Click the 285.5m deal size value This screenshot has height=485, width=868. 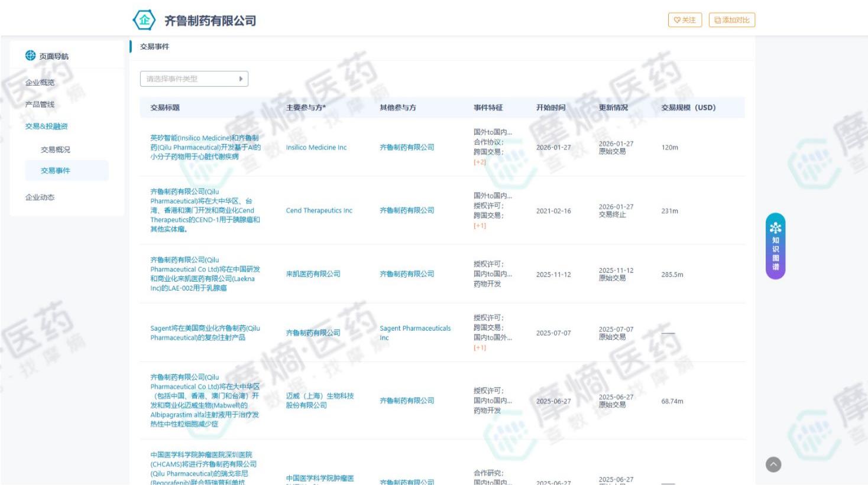pos(672,275)
